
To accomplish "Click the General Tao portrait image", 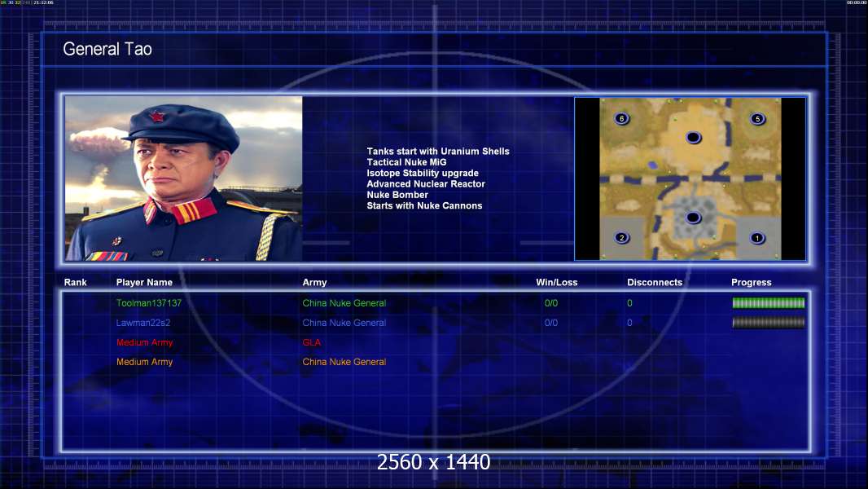I will click(x=184, y=178).
